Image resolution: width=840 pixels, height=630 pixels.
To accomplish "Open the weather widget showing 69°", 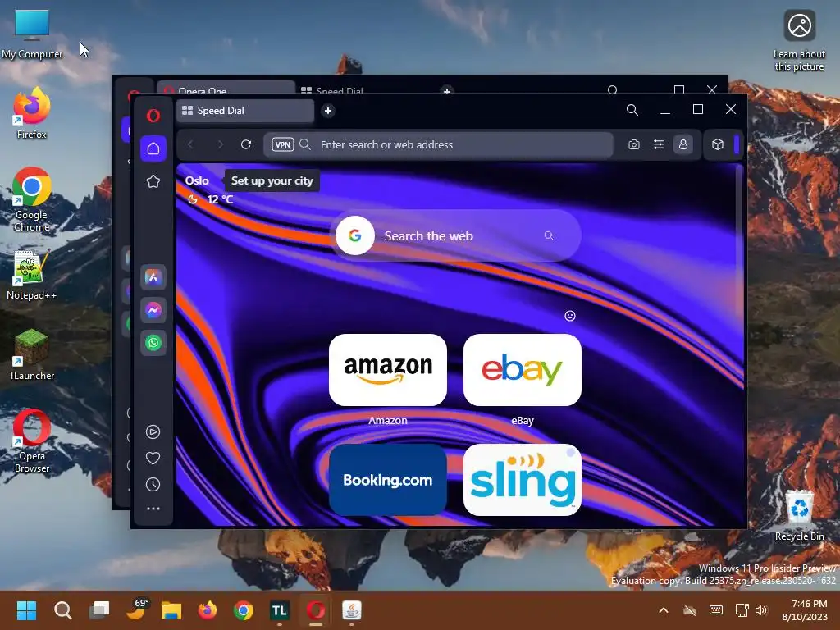I will click(137, 609).
